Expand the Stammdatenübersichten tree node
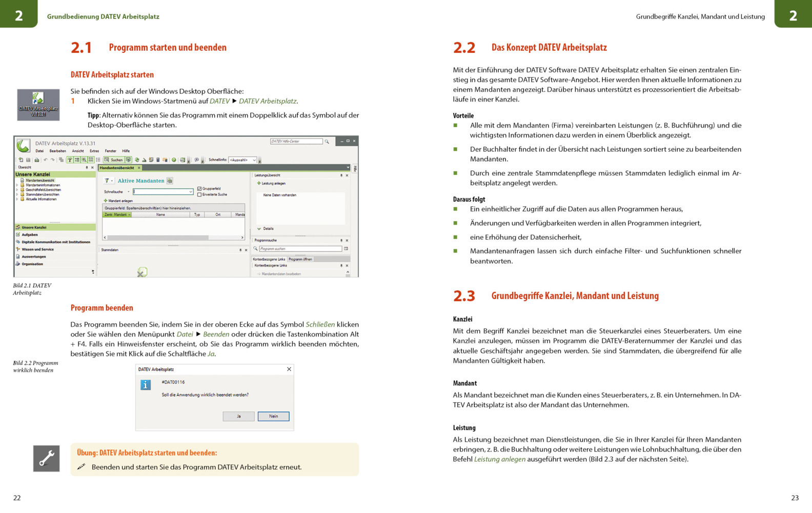Screen dimensions: 812x513 (x=17, y=194)
